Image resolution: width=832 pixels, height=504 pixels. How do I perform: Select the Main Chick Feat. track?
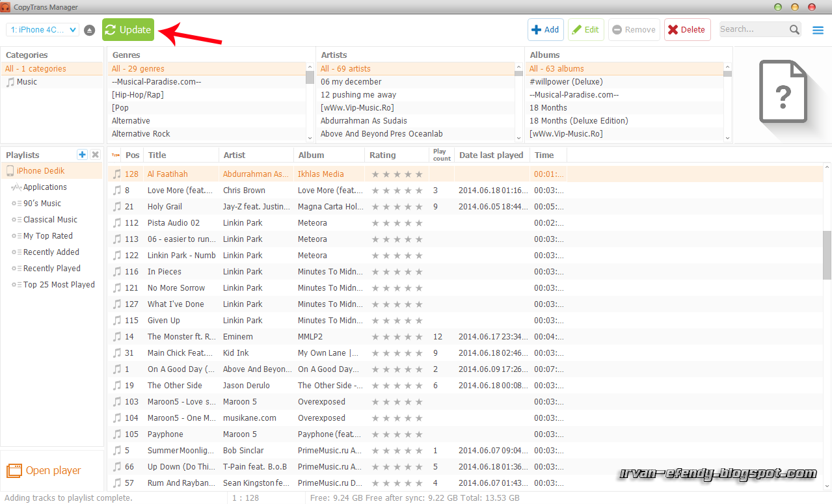click(x=465, y=353)
